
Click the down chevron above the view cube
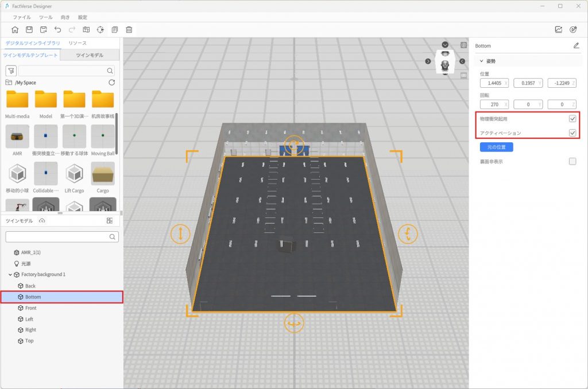(x=445, y=45)
